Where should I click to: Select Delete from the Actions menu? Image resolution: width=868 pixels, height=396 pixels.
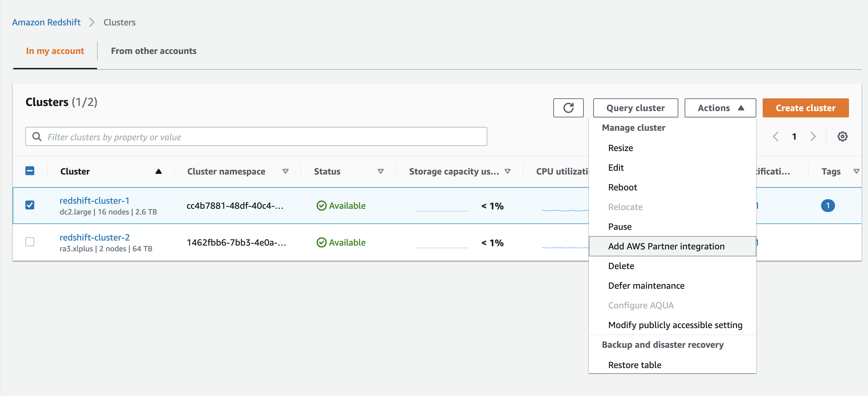tap(621, 266)
